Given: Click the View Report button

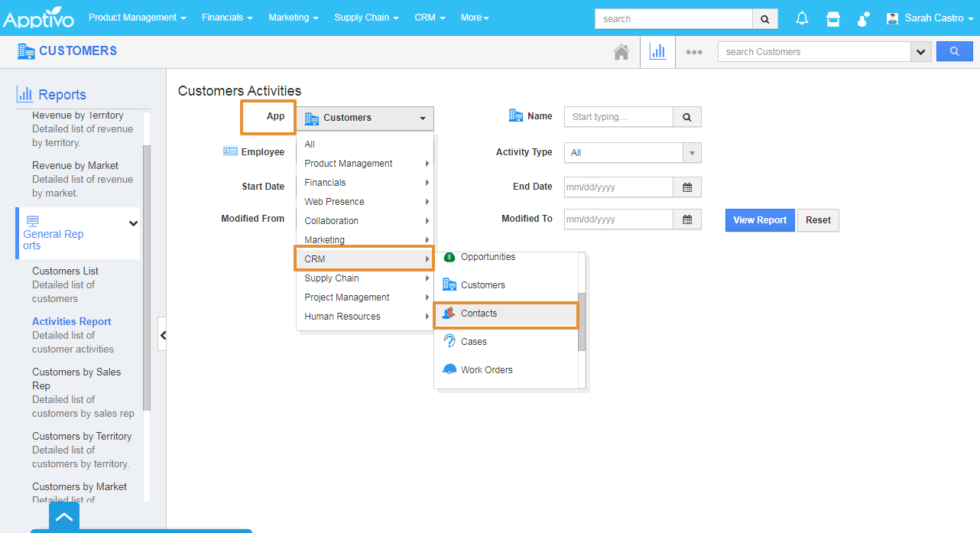Looking at the screenshot, I should pos(760,220).
